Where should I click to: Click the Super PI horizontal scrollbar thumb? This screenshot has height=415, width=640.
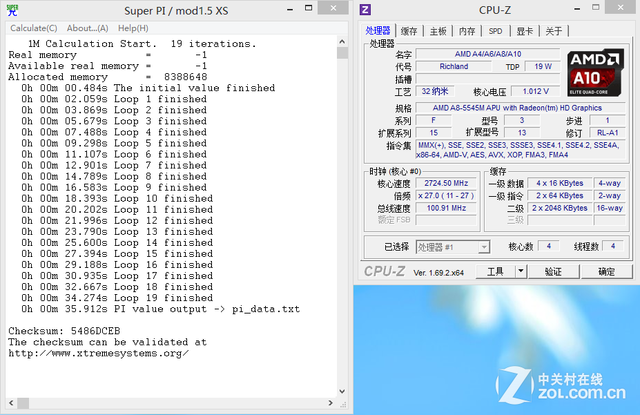(x=23, y=403)
